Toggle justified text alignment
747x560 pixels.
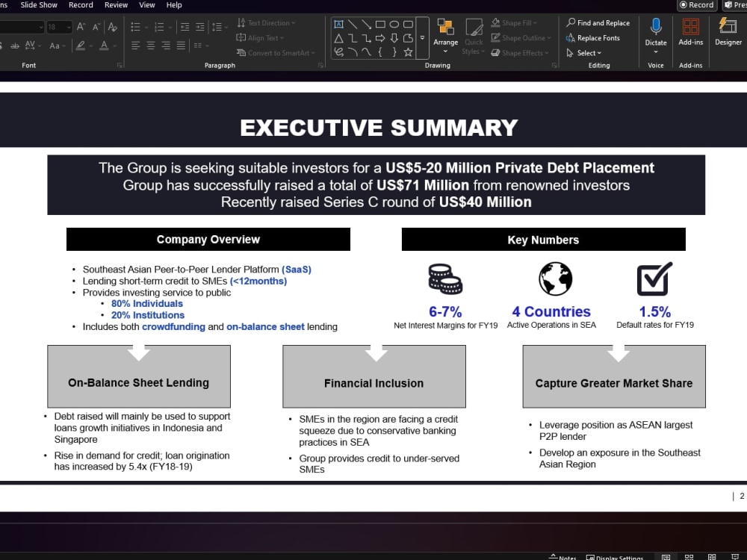181,46
